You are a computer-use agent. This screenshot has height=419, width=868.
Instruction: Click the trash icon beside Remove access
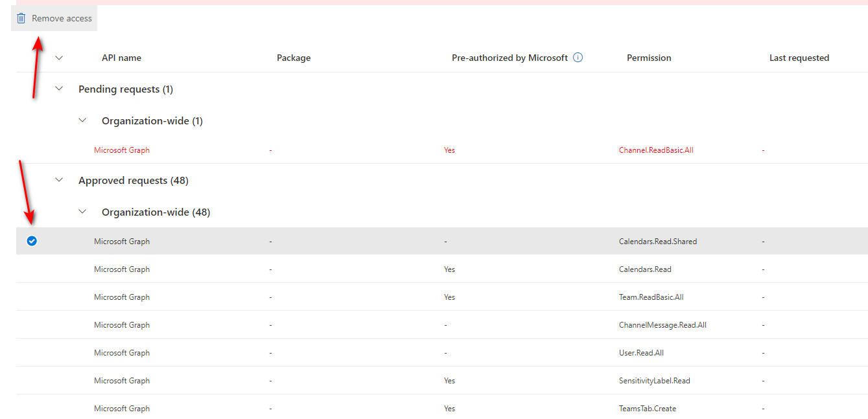[21, 18]
